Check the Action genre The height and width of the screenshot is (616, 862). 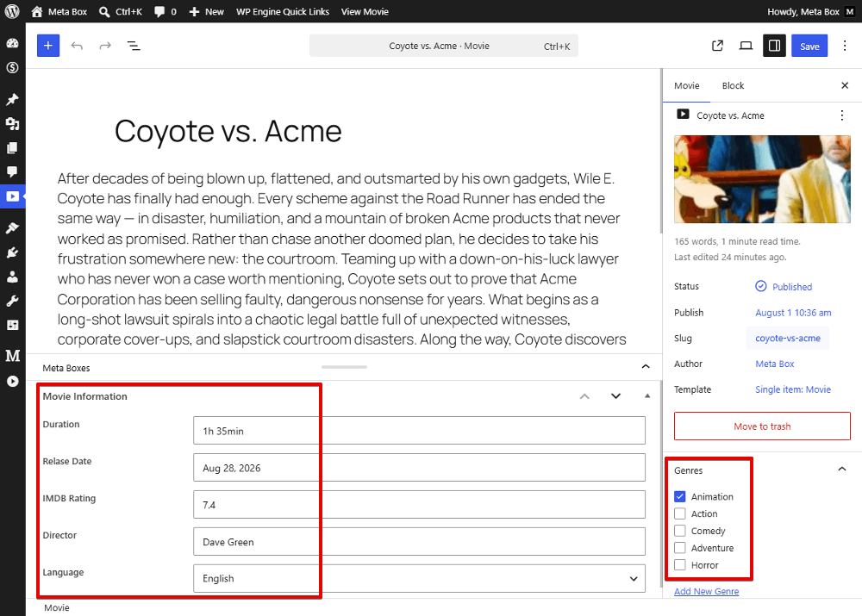680,513
